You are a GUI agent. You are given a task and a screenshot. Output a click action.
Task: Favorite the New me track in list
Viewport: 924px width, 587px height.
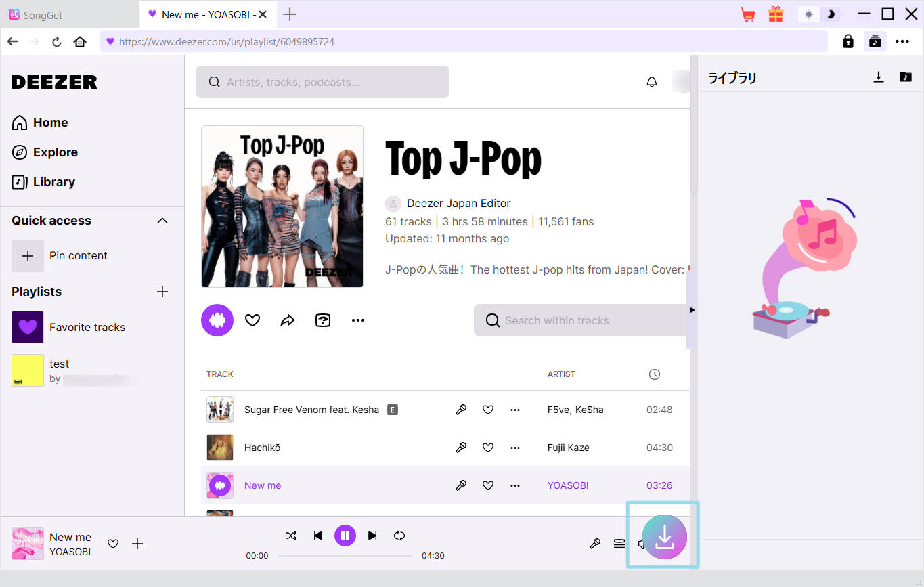[x=488, y=485]
